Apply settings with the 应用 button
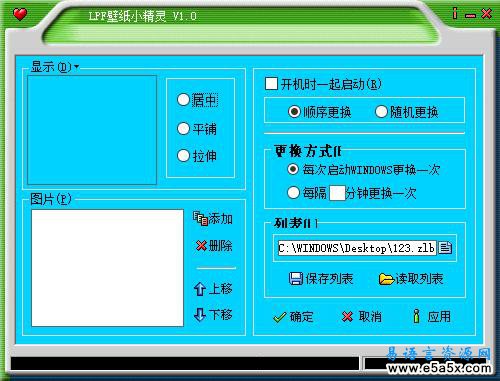This screenshot has height=381, width=500. click(432, 316)
